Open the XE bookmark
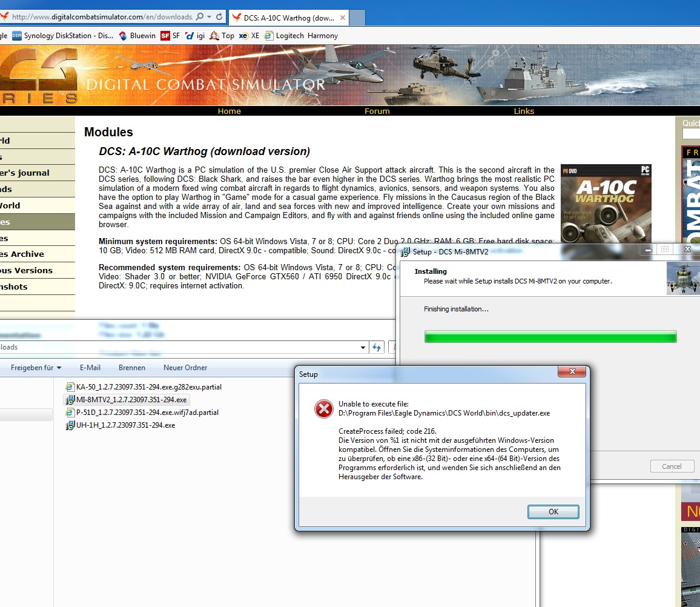Image resolution: width=700 pixels, height=607 pixels. (x=249, y=36)
